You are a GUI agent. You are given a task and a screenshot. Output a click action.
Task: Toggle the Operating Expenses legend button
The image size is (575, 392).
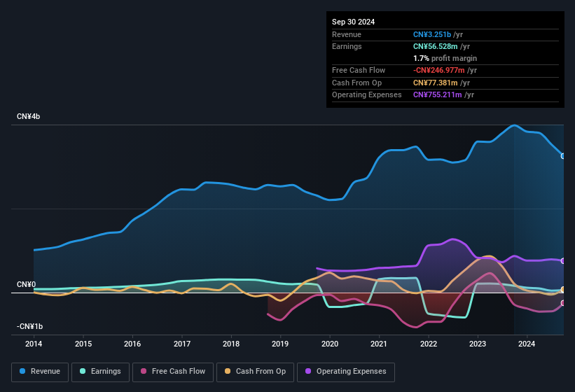click(x=346, y=372)
